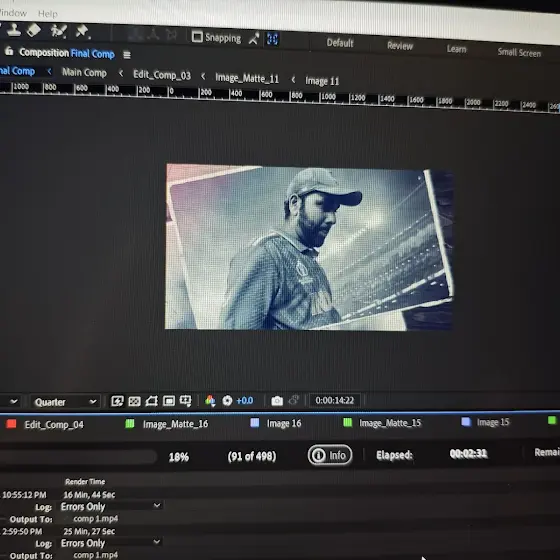Go to Image 11 in breadcrumb
Image resolution: width=560 pixels, height=560 pixels.
pos(322,81)
